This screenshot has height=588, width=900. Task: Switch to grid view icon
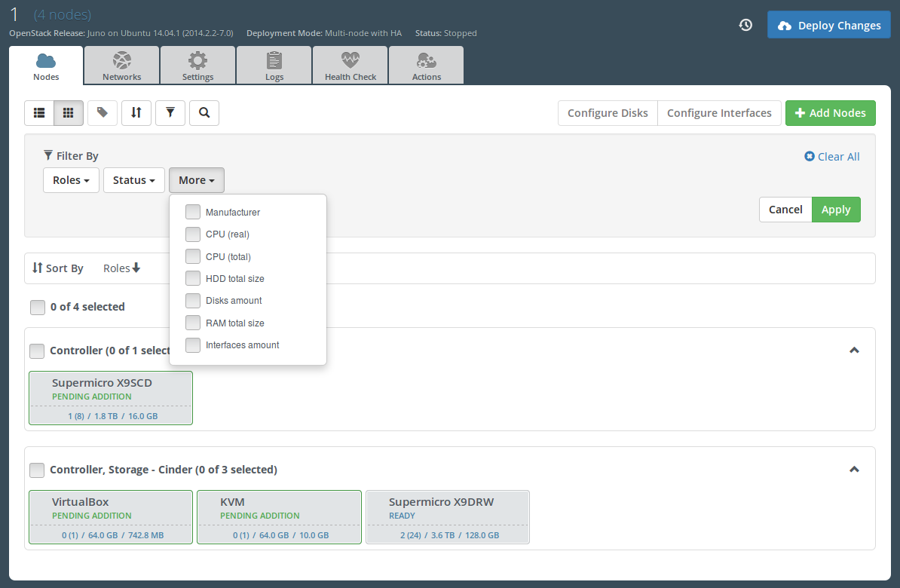click(69, 113)
